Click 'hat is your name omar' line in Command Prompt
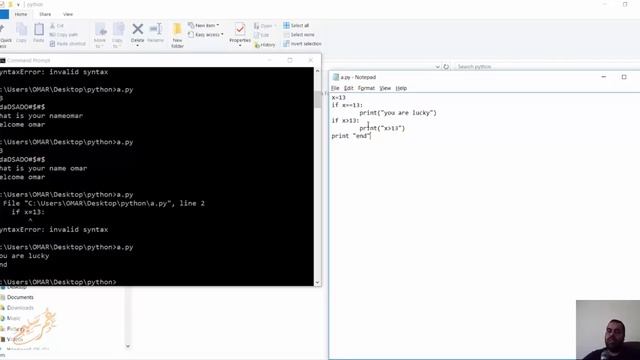Viewport: 640px width, 360px height. tap(43, 168)
